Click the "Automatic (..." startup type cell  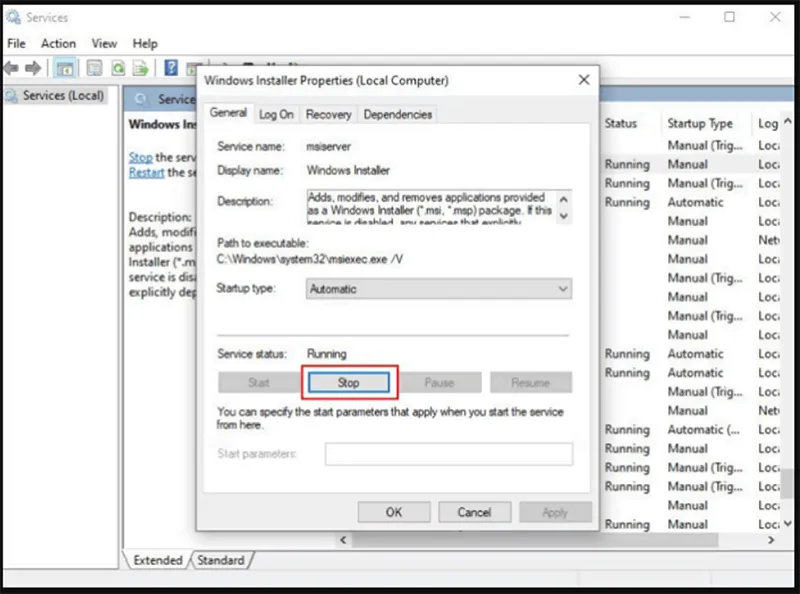(x=703, y=430)
